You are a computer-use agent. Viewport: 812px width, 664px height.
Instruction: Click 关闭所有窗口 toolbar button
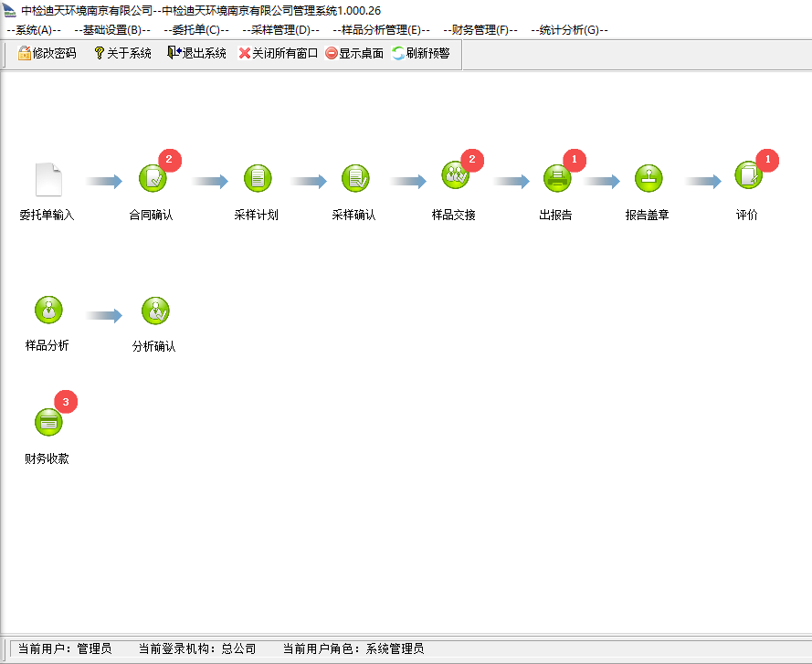(278, 53)
